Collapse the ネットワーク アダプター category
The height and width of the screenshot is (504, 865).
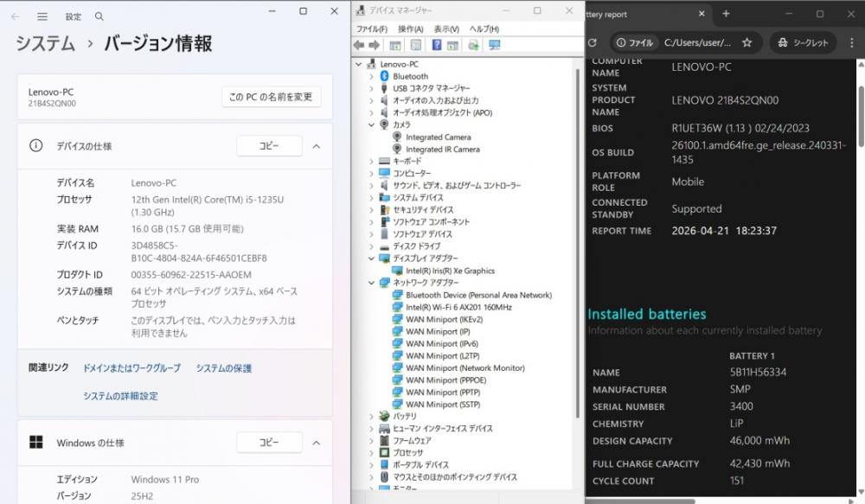371,283
